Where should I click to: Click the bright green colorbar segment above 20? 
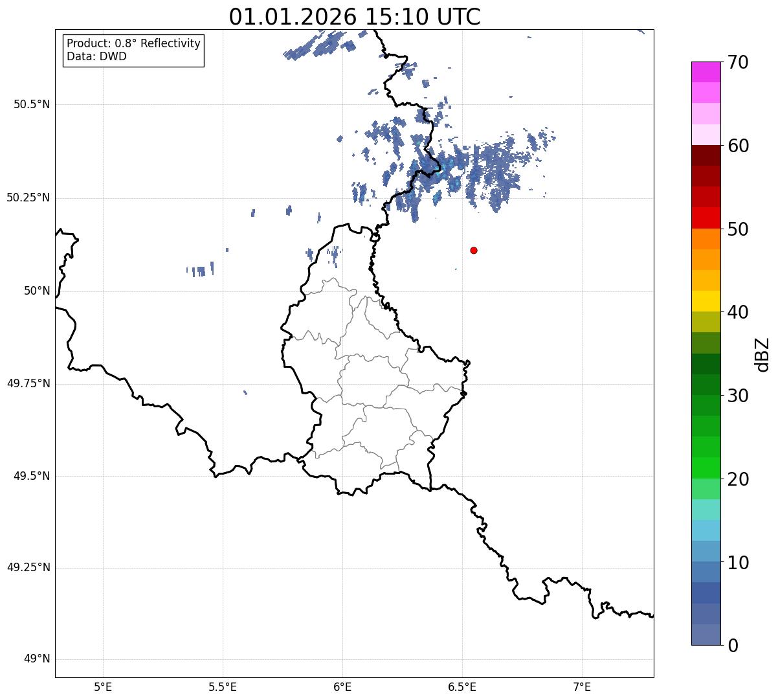tap(706, 468)
